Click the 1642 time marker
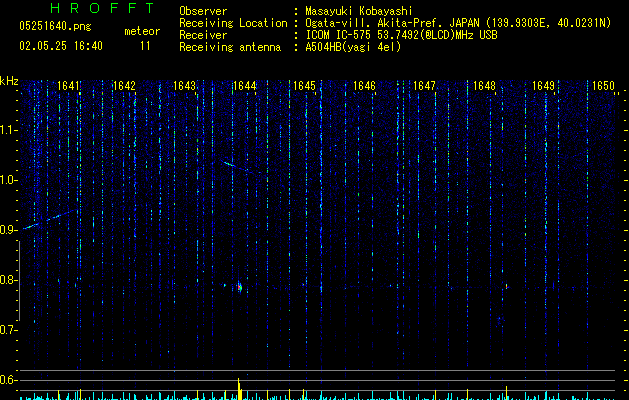 point(124,86)
